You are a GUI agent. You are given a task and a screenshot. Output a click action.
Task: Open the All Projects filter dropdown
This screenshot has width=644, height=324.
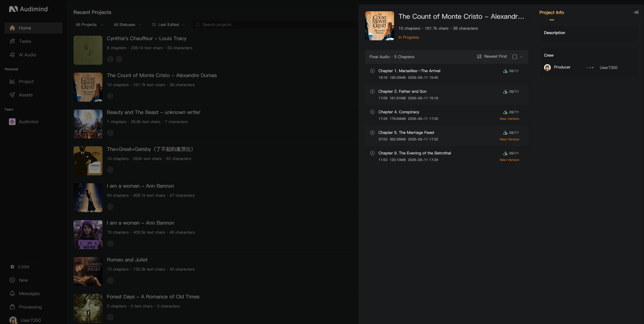click(90, 24)
